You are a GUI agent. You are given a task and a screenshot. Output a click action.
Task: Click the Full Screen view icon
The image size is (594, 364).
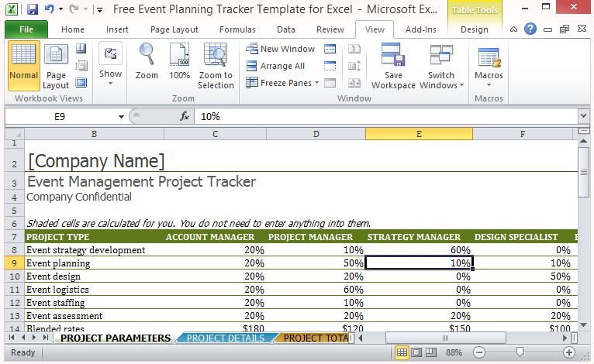pos(81,83)
